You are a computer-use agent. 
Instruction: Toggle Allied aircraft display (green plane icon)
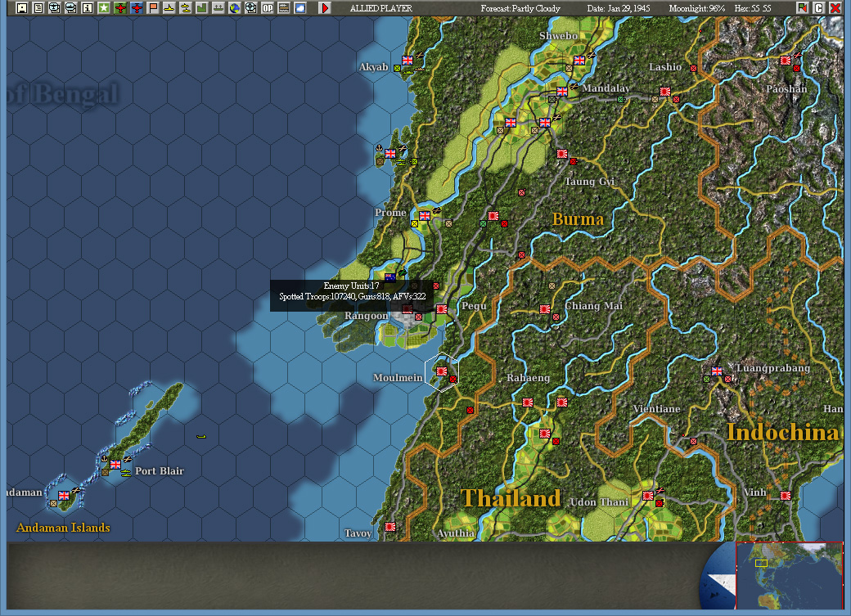pos(118,7)
